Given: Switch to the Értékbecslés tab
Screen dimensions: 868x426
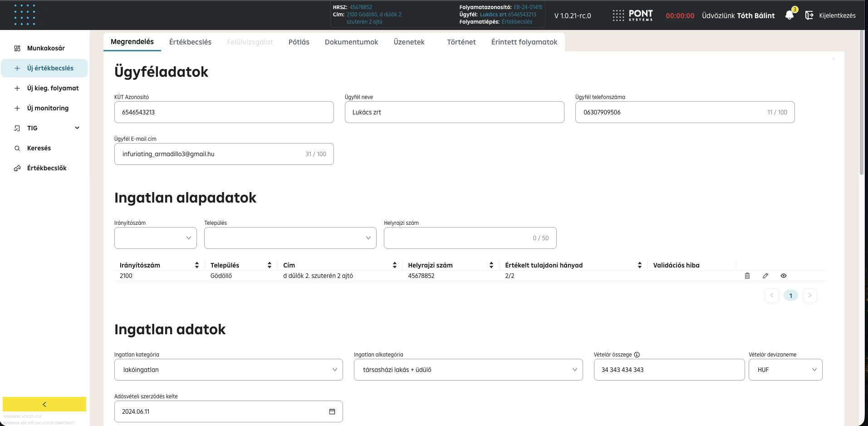Looking at the screenshot, I should (x=190, y=42).
